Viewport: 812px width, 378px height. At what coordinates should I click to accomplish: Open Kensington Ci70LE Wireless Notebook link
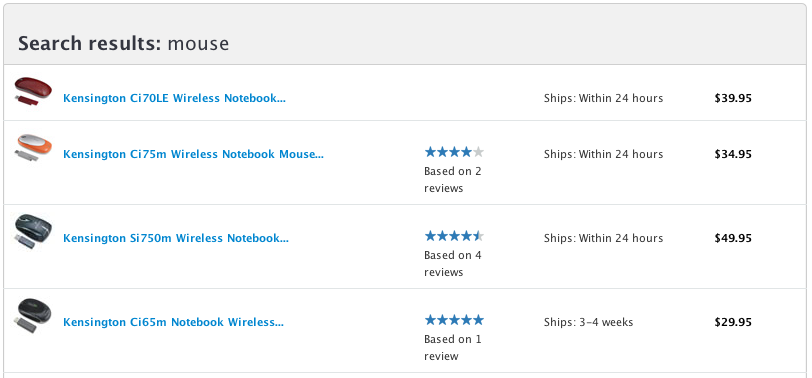pyautogui.click(x=174, y=98)
